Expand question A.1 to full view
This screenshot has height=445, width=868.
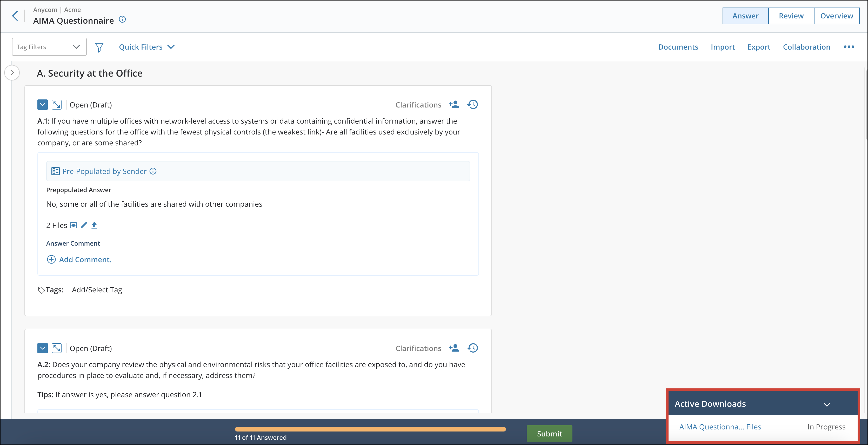56,104
